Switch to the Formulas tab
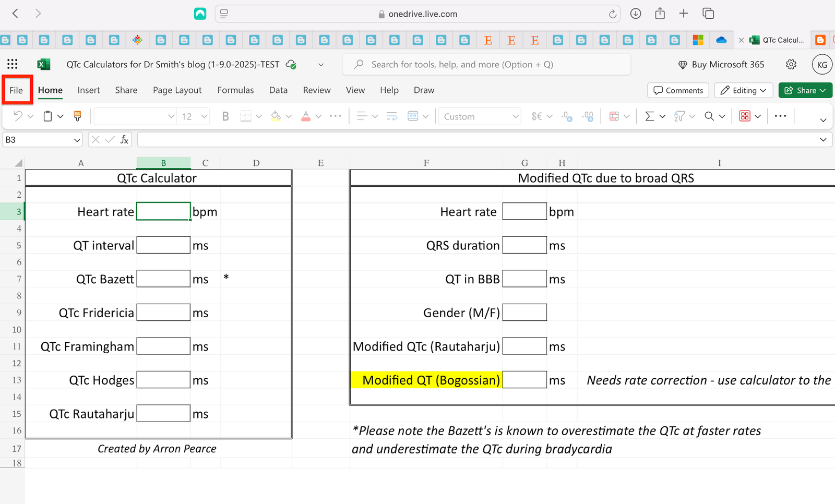 pyautogui.click(x=235, y=90)
